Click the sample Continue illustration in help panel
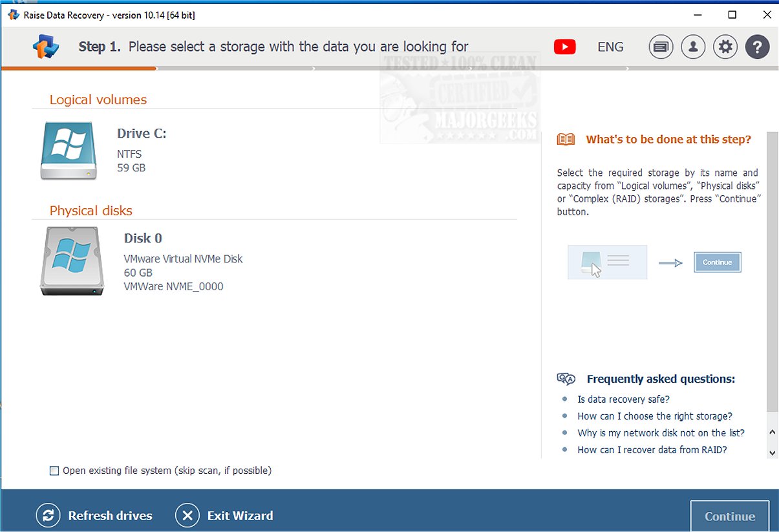779x532 pixels. (x=718, y=262)
